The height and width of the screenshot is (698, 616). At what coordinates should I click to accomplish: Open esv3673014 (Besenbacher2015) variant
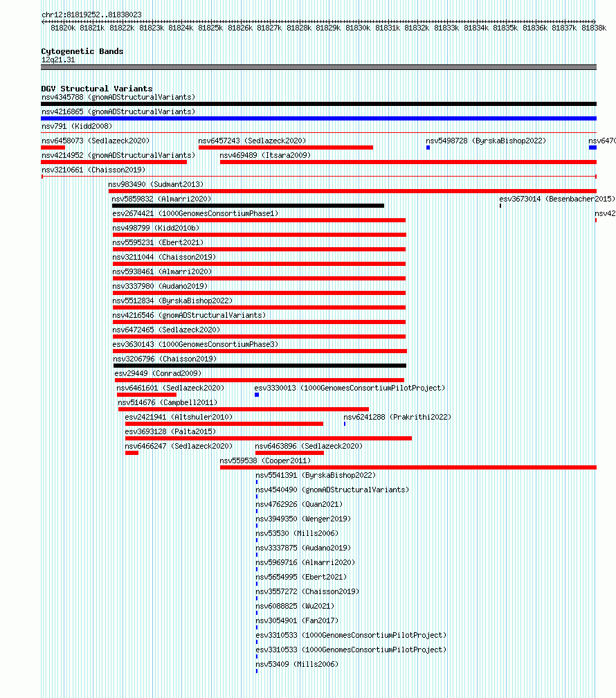(557, 199)
